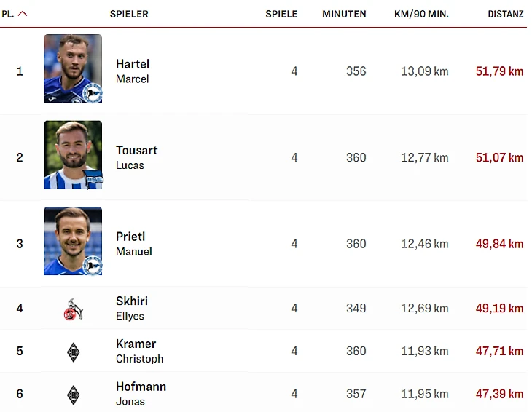
Task: Sort by DISTANZ column header
Action: pyautogui.click(x=506, y=14)
